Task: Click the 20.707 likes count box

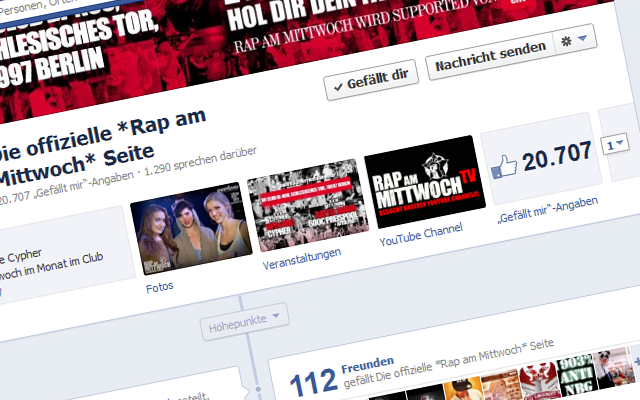Action: tap(541, 158)
